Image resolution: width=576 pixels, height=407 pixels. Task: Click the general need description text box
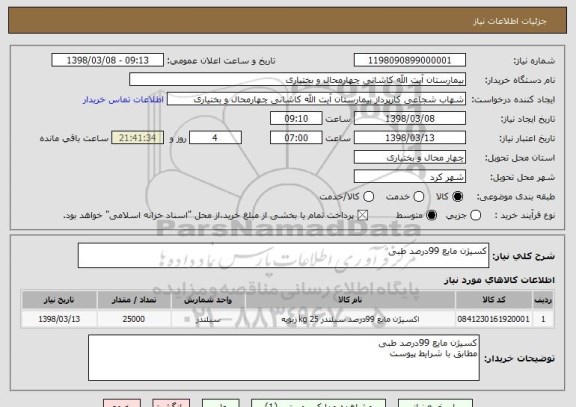[x=283, y=255]
